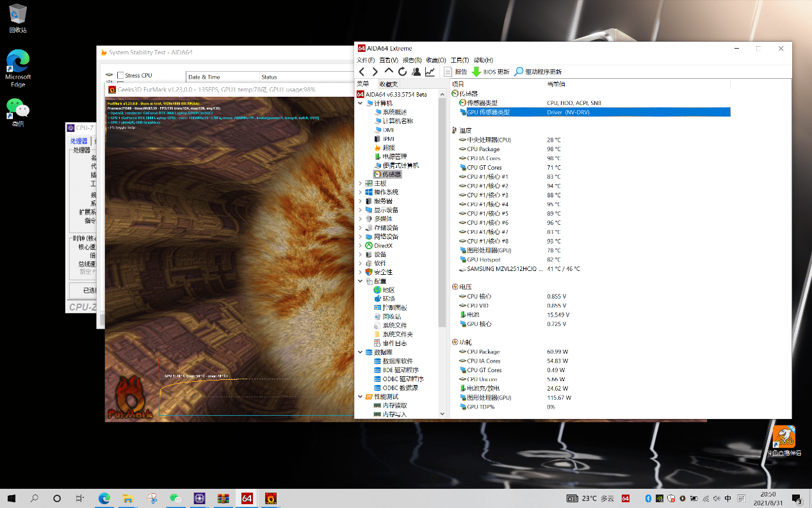Switch to the 菜单 tab
The image size is (812, 508).
pyautogui.click(x=363, y=84)
